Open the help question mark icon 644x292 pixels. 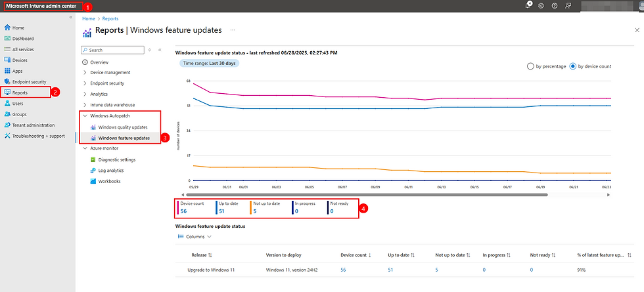click(x=555, y=6)
